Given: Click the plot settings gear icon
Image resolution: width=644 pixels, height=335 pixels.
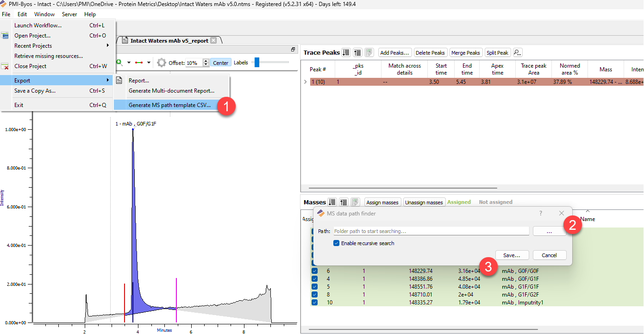Looking at the screenshot, I should coord(162,63).
